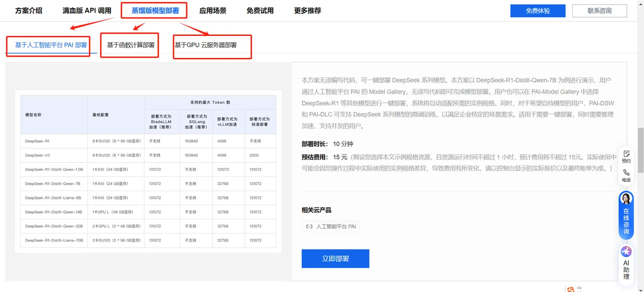Click the icon beside 人工智能平台 PAI
This screenshot has width=644, height=292.
[310, 227]
